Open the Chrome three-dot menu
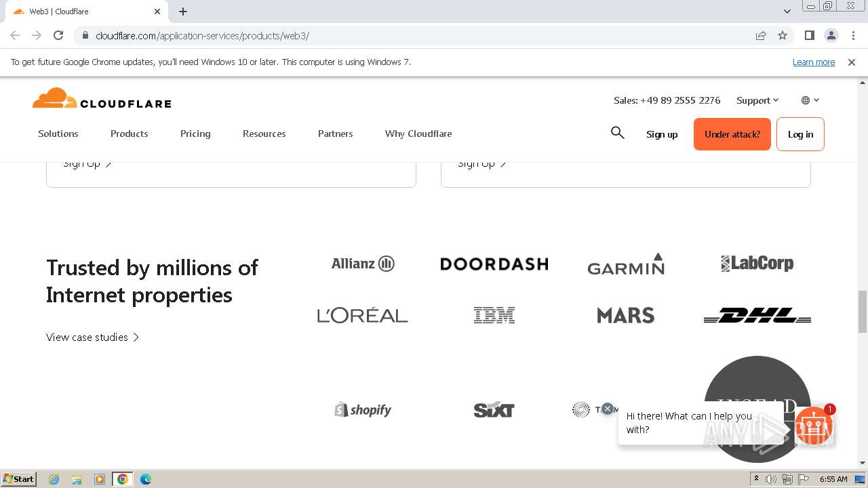The width and height of the screenshot is (868, 488). click(854, 35)
